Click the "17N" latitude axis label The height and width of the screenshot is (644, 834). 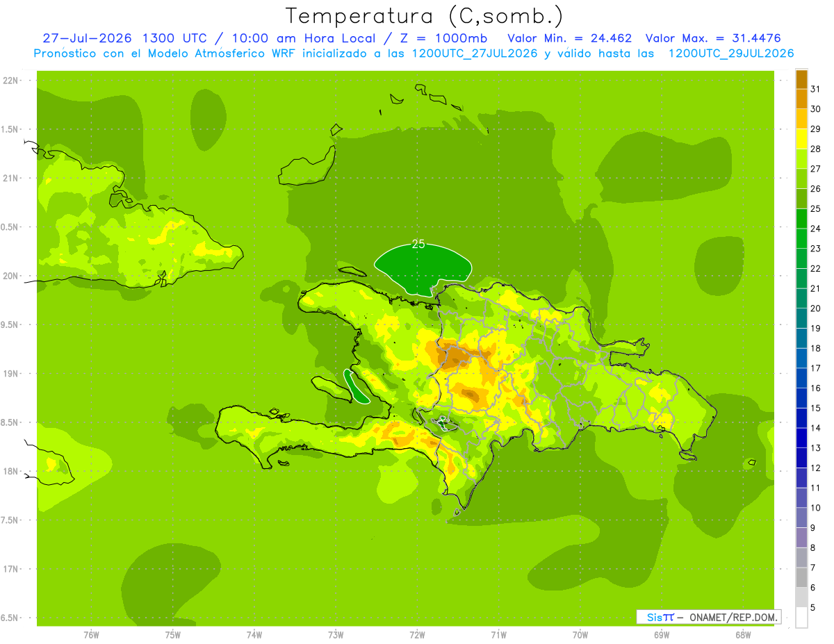[10, 569]
